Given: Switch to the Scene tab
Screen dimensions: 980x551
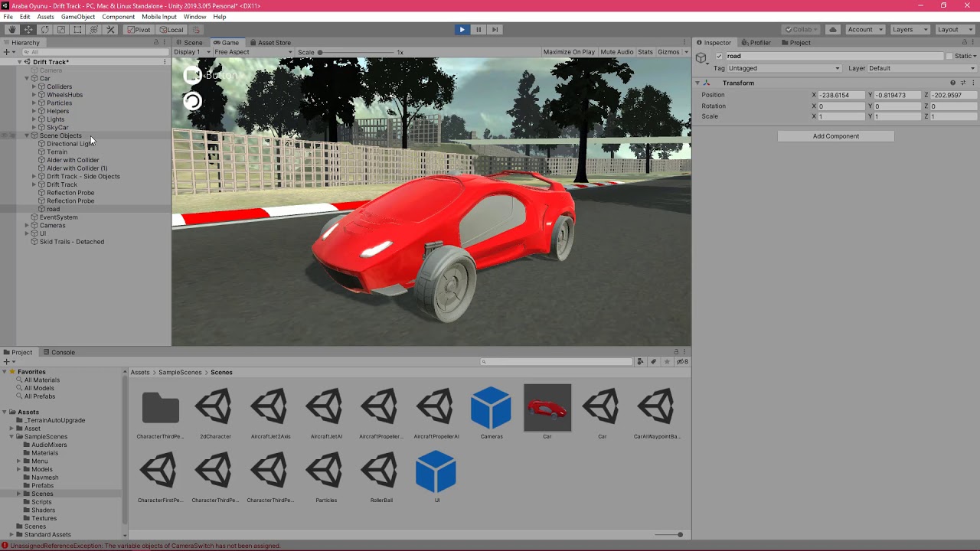Looking at the screenshot, I should point(189,43).
